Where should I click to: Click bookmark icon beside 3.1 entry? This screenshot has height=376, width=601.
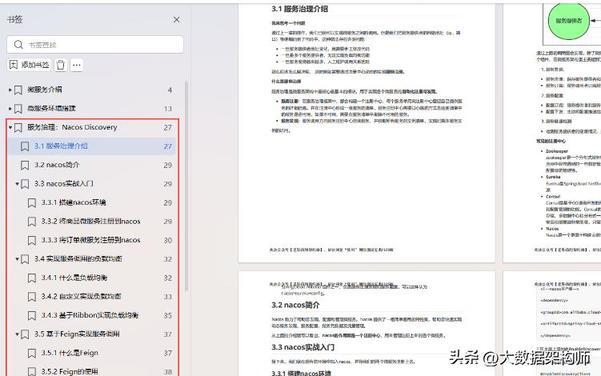pyautogui.click(x=25, y=146)
